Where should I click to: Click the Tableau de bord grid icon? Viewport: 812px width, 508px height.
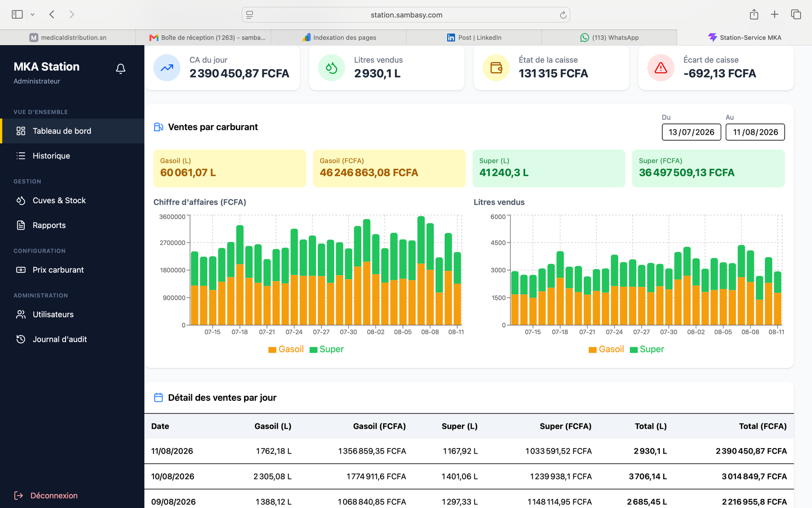pos(21,131)
